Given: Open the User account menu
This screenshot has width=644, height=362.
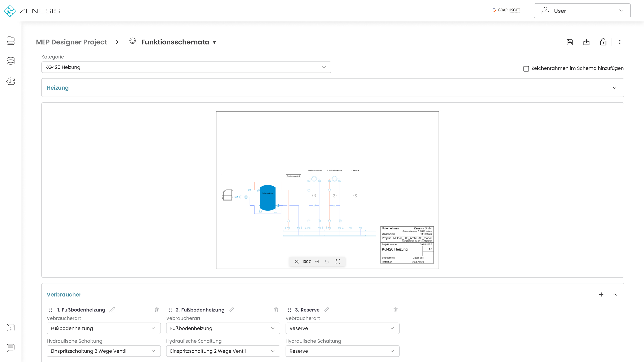Looking at the screenshot, I should tap(582, 11).
